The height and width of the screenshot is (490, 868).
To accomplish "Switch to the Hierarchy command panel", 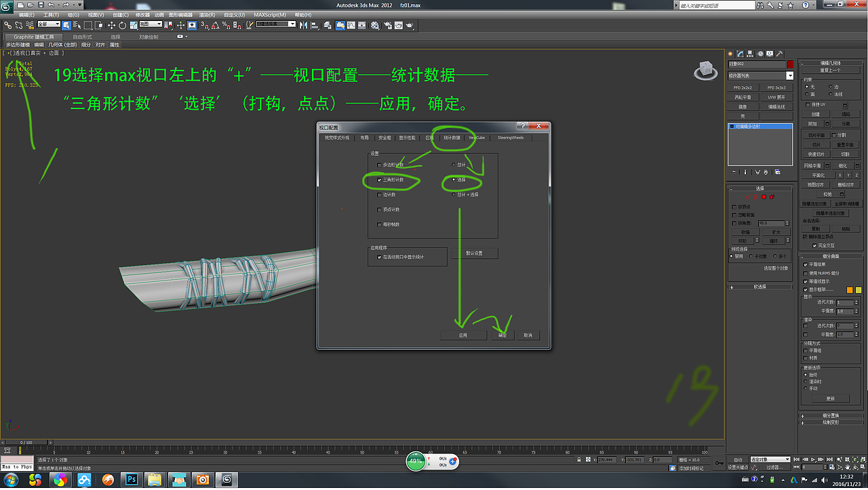I will [x=751, y=54].
